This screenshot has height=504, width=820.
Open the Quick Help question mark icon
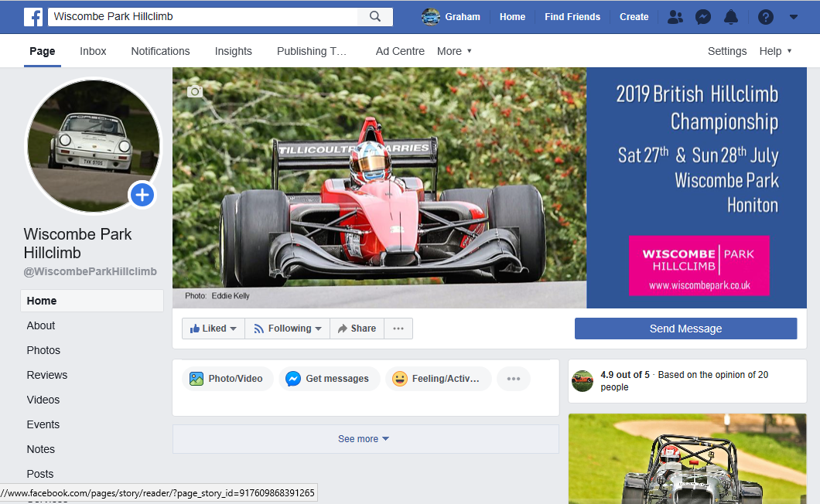[x=766, y=17]
